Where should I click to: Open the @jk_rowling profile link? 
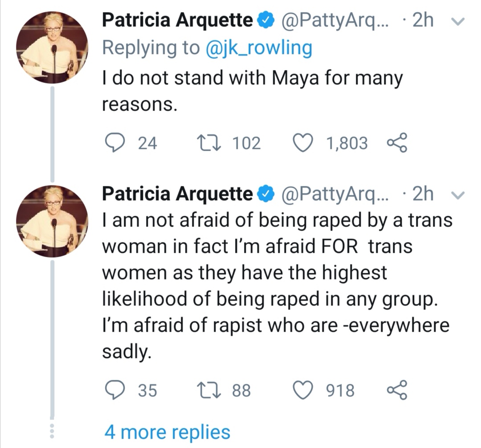pos(258,48)
